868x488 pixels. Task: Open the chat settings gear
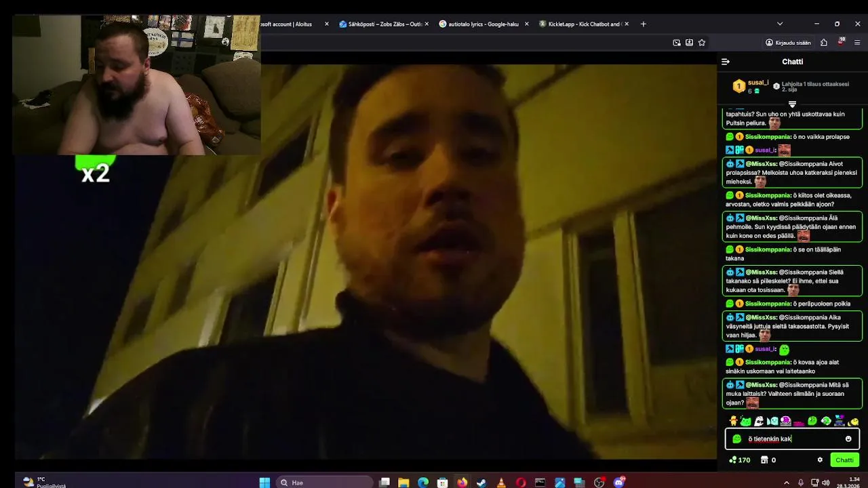[x=820, y=460]
